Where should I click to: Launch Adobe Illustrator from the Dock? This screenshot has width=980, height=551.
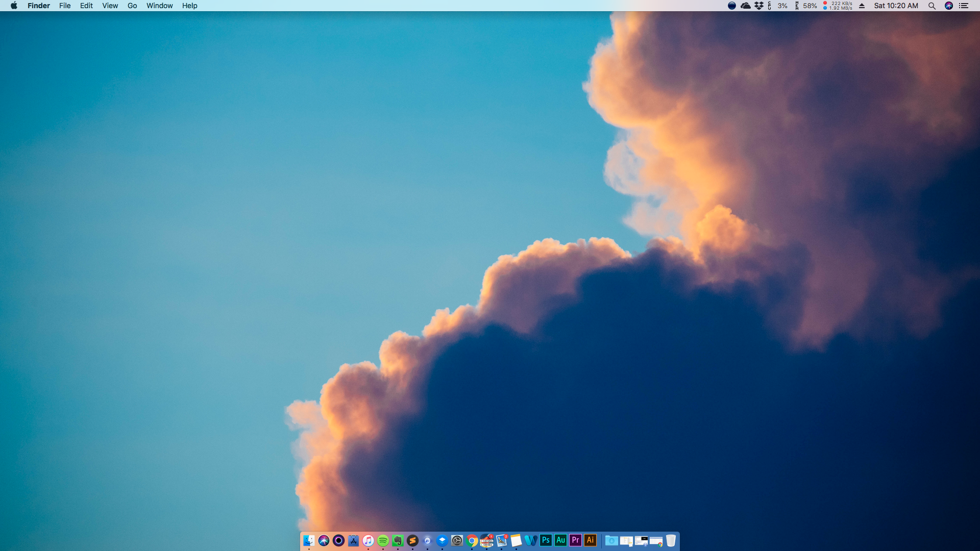tap(590, 540)
